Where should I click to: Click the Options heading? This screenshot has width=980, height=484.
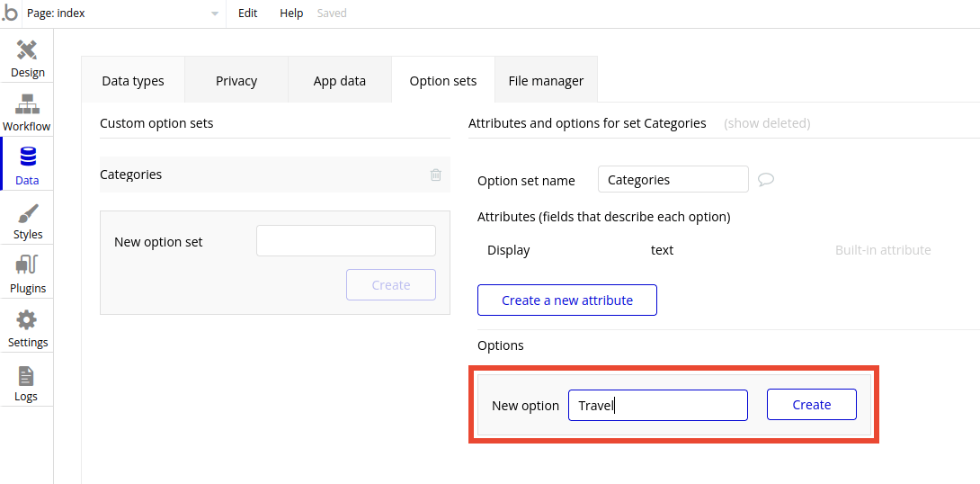coord(500,345)
